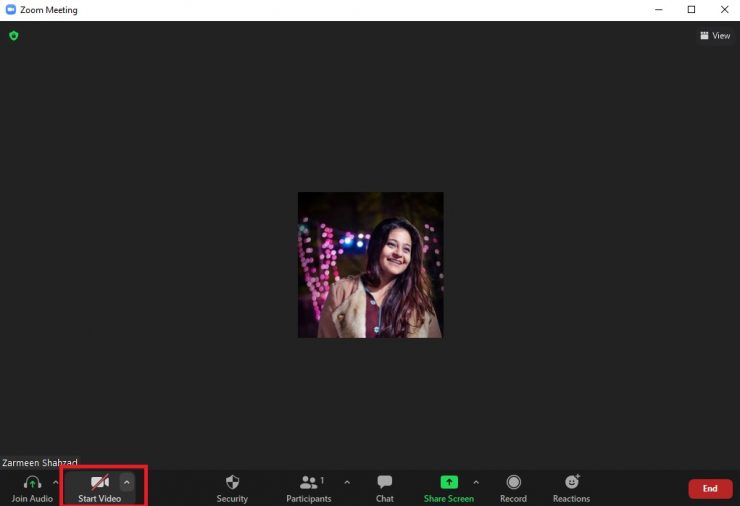
Task: Click the participant profile picture
Action: pyautogui.click(x=370, y=265)
